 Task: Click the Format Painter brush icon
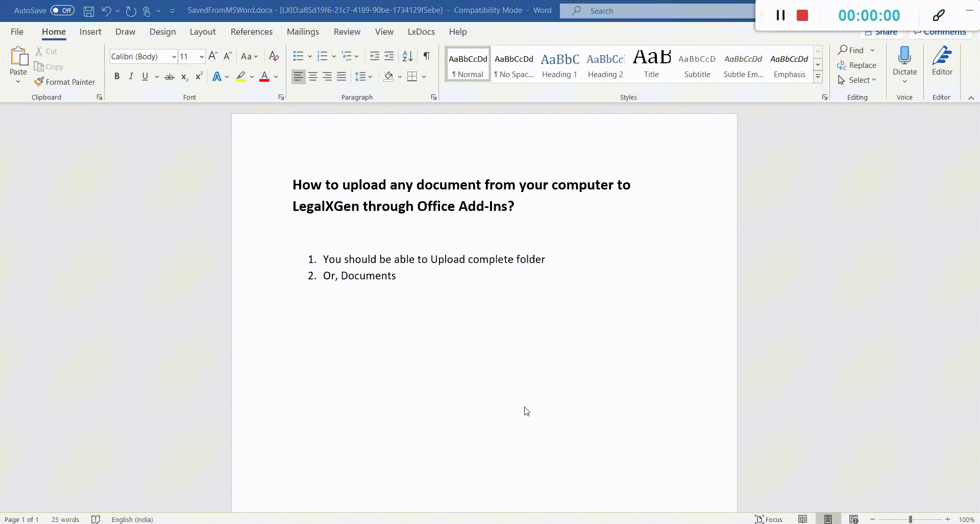point(39,82)
